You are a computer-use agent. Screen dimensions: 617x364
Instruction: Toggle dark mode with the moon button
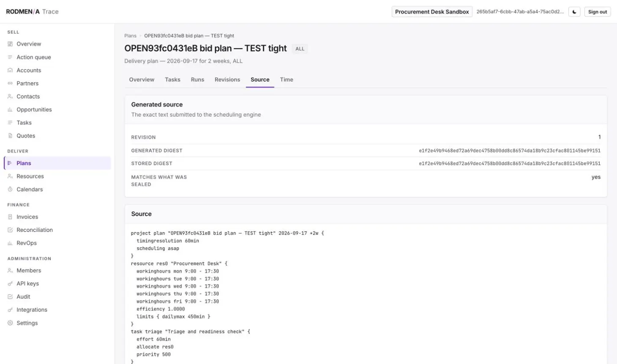(574, 12)
